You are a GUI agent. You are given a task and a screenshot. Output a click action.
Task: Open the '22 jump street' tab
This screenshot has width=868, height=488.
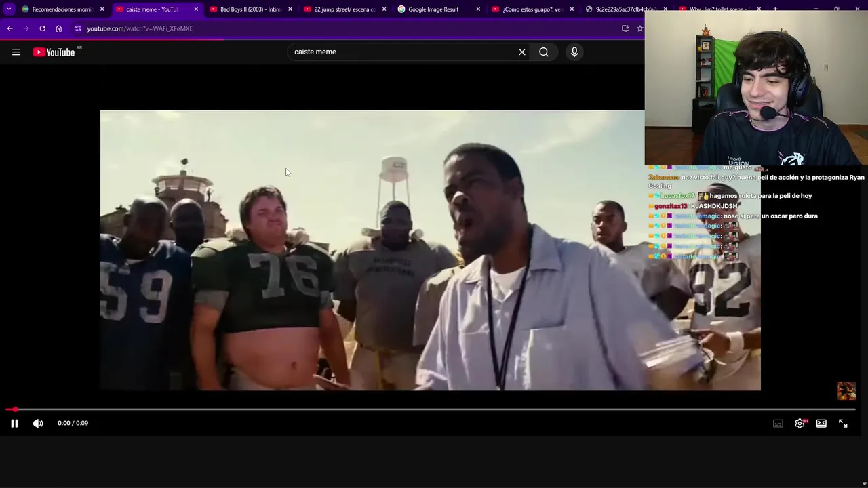pyautogui.click(x=344, y=9)
